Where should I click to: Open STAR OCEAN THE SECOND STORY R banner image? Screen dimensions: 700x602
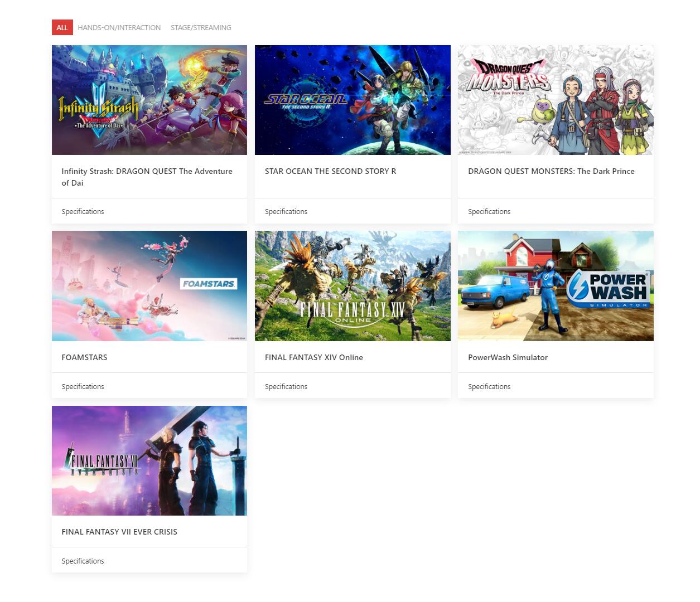(353, 100)
